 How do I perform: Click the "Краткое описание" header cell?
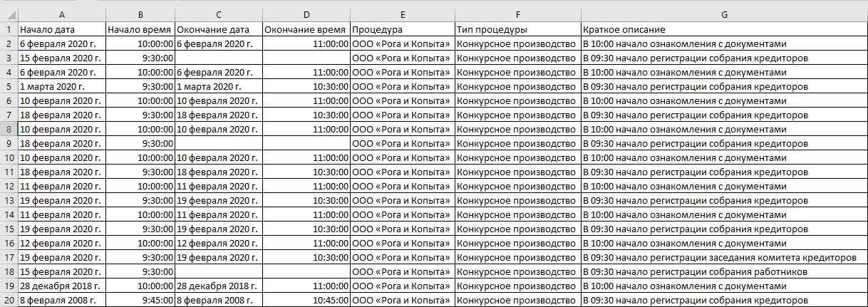(624, 30)
